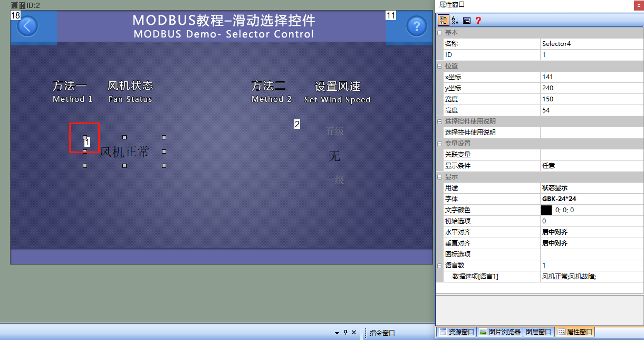Open the bottom pane dropdown arrow
644x340 pixels.
point(337,333)
